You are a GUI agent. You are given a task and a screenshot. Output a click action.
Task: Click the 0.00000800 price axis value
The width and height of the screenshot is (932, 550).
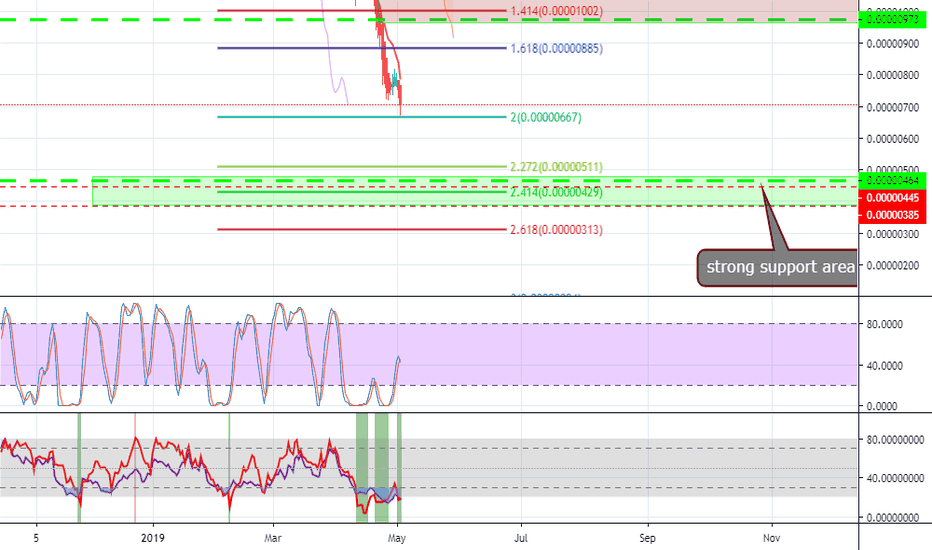[893, 76]
